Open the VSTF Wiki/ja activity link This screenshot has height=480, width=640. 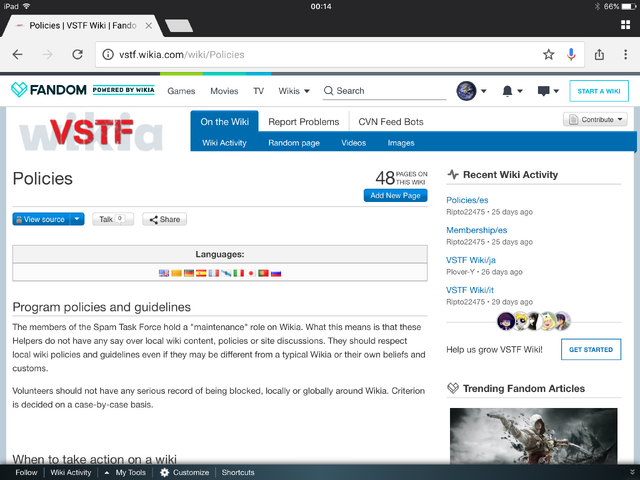pos(471,260)
